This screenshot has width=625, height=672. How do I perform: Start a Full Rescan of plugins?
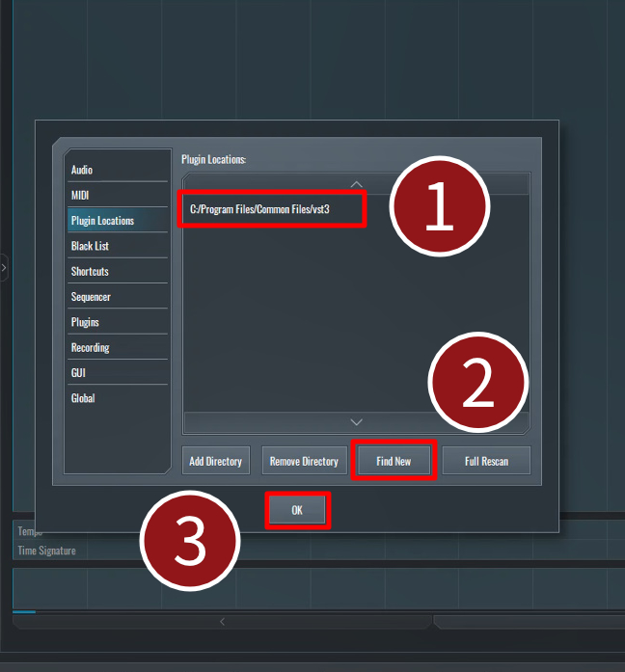click(486, 461)
